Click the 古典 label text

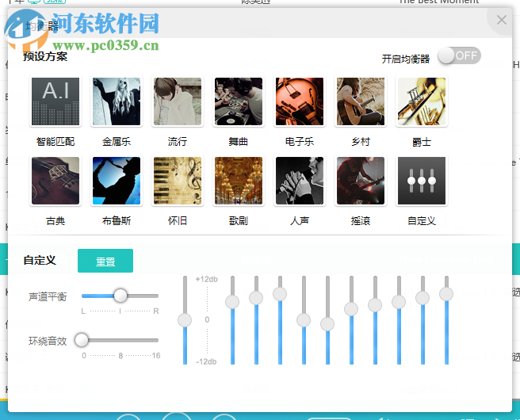(x=55, y=221)
